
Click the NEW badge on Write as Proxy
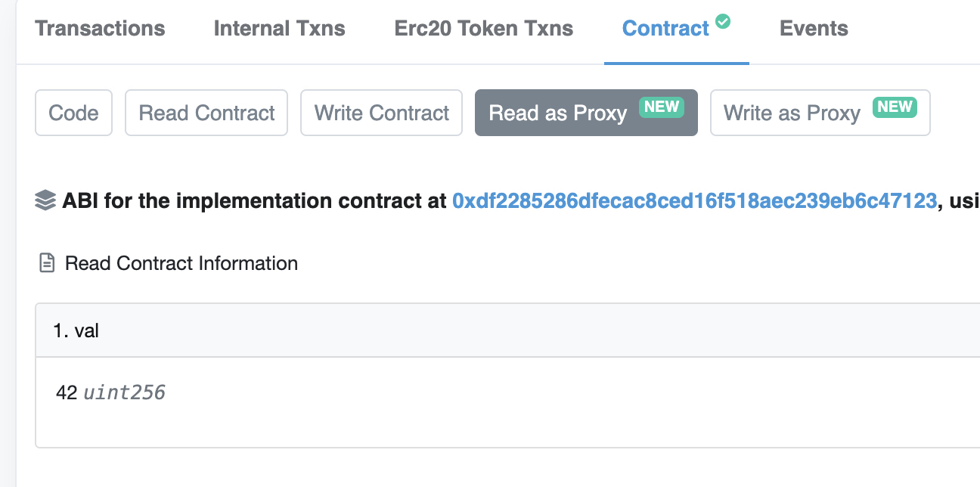[x=895, y=107]
